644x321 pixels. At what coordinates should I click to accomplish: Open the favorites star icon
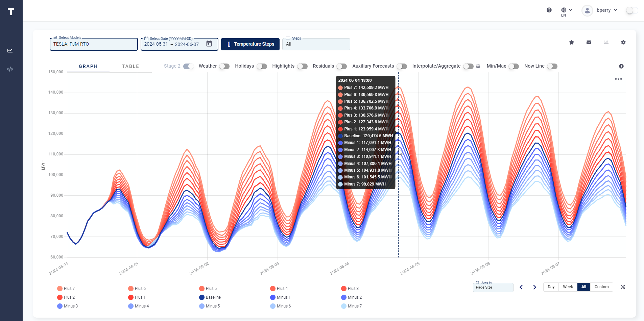point(572,42)
